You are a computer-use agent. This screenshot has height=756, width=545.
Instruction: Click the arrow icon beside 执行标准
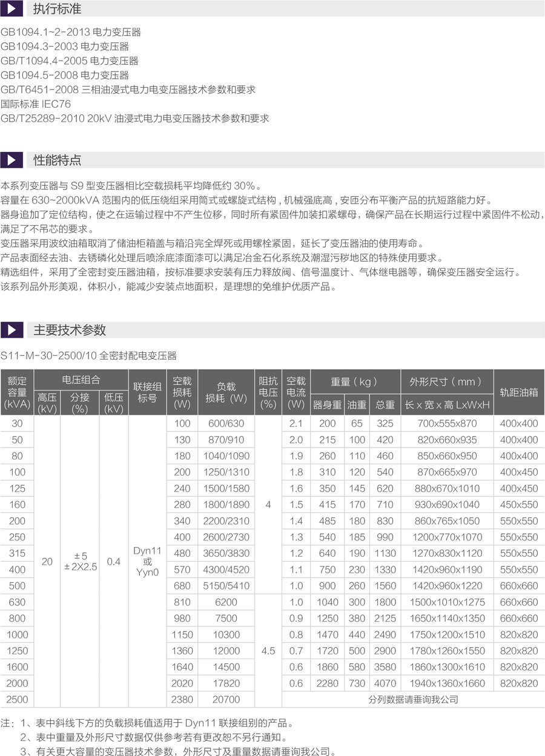point(12,10)
